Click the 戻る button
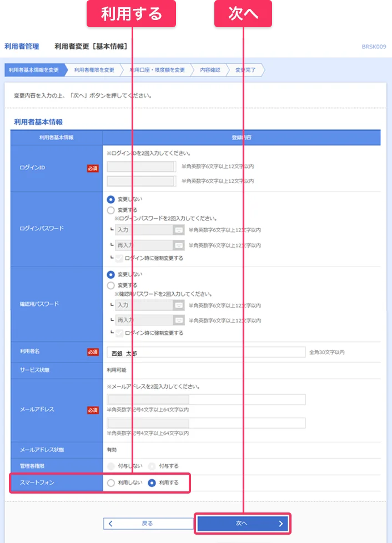 149,523
